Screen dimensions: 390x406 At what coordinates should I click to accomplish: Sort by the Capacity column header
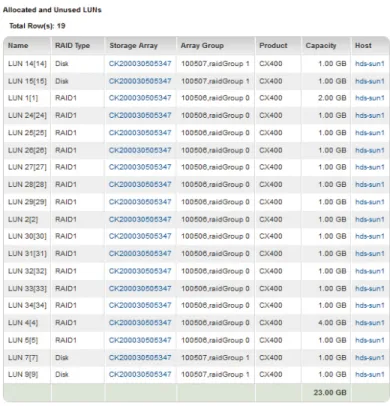(321, 46)
